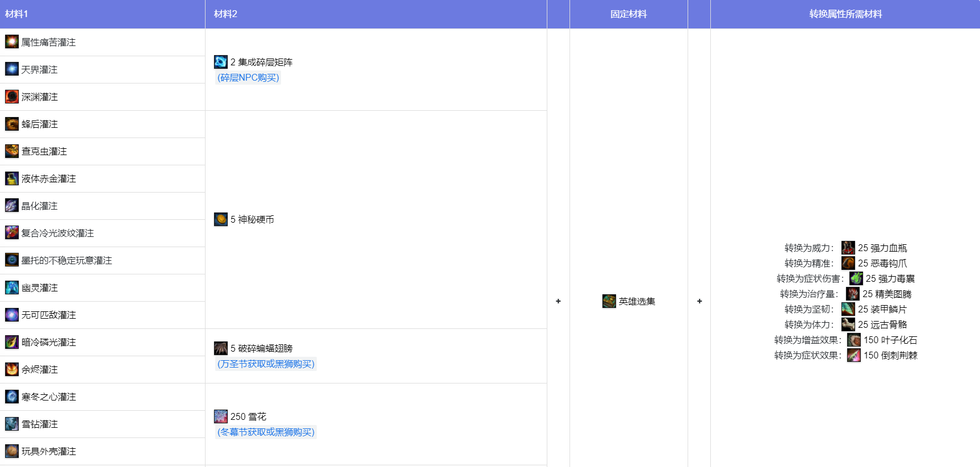
Task: Click the 天界灌注 icon
Action: tap(11, 69)
